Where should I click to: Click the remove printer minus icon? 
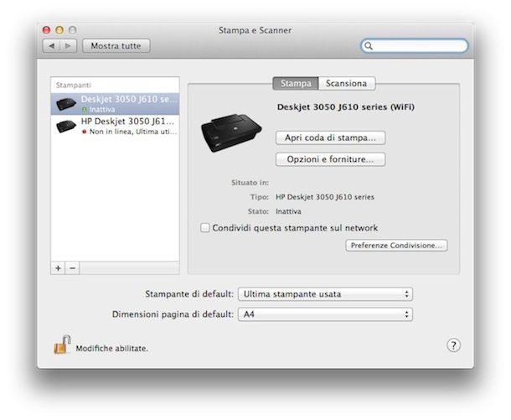pos(73,268)
